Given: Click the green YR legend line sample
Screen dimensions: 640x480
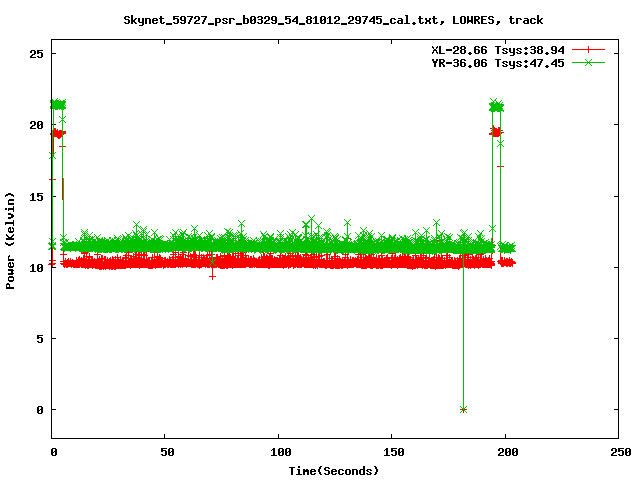Looking at the screenshot, I should pos(588,62).
